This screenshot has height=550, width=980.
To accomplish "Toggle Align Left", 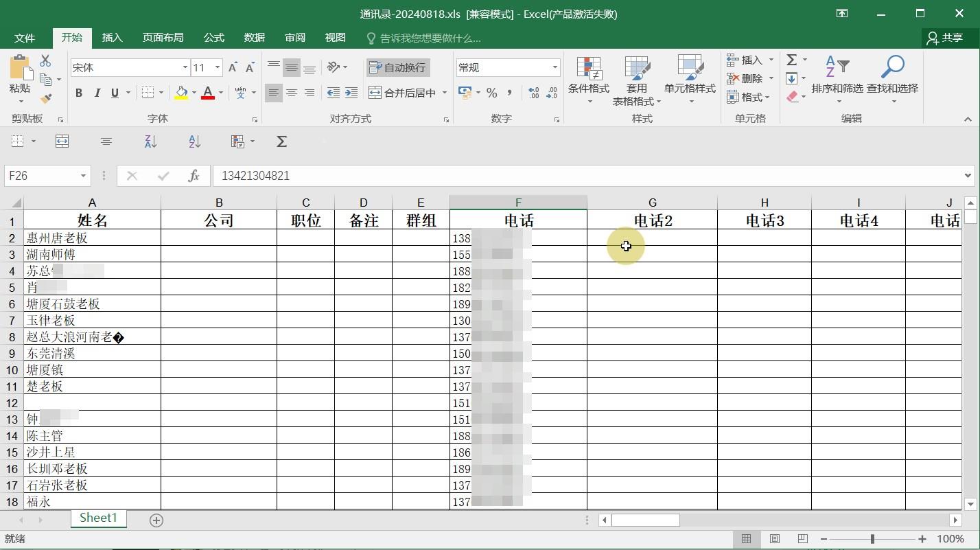I will click(273, 93).
